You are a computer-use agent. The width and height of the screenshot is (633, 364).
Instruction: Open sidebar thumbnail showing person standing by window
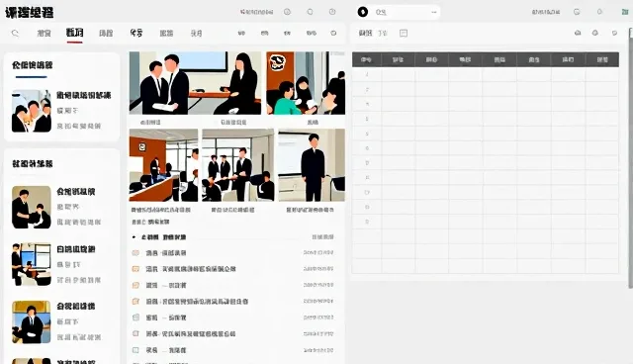tap(32, 264)
